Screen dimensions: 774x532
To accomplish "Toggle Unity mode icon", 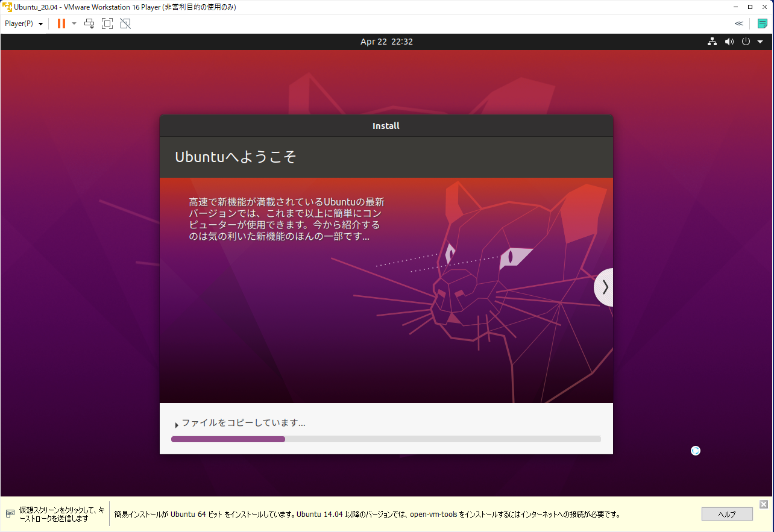I will 125,23.
